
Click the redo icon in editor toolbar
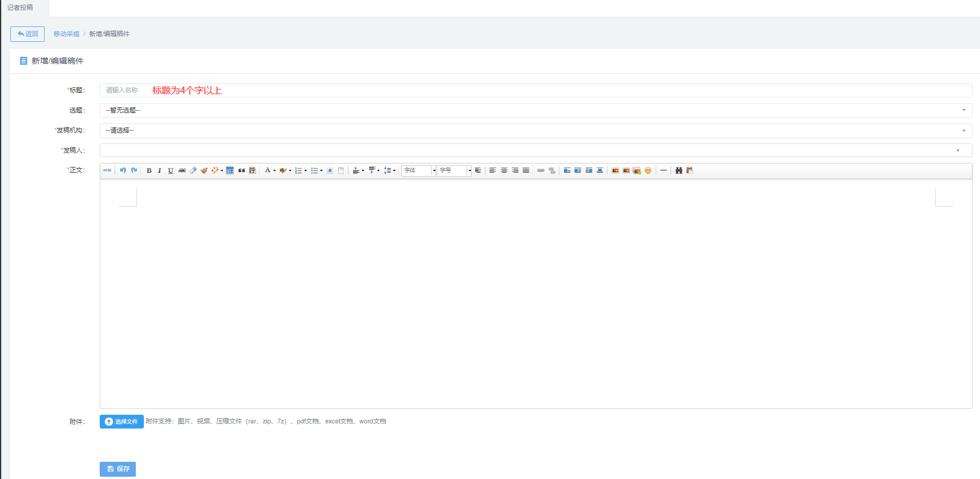(134, 170)
